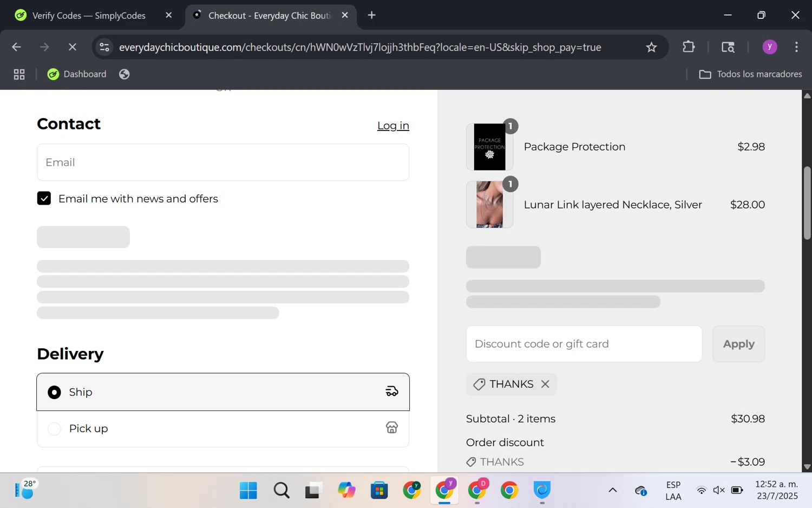Click the page vertical scrollbar thumb

tap(807, 203)
